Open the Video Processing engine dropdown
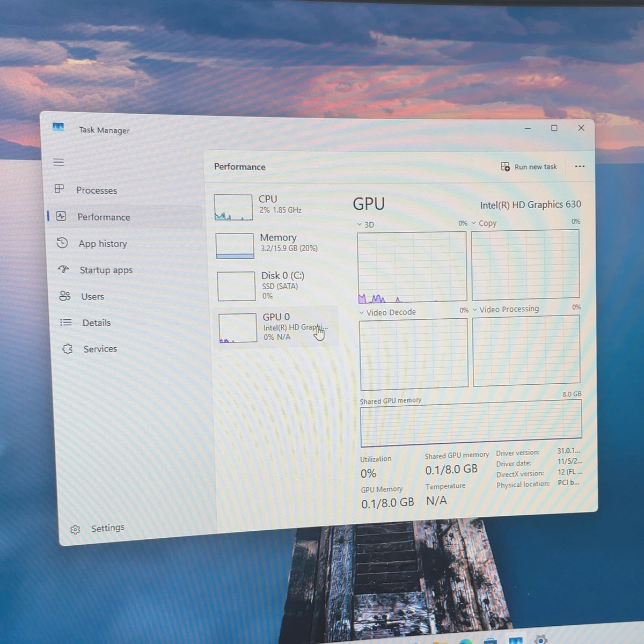Viewport: 644px width, 644px height. pos(475,310)
